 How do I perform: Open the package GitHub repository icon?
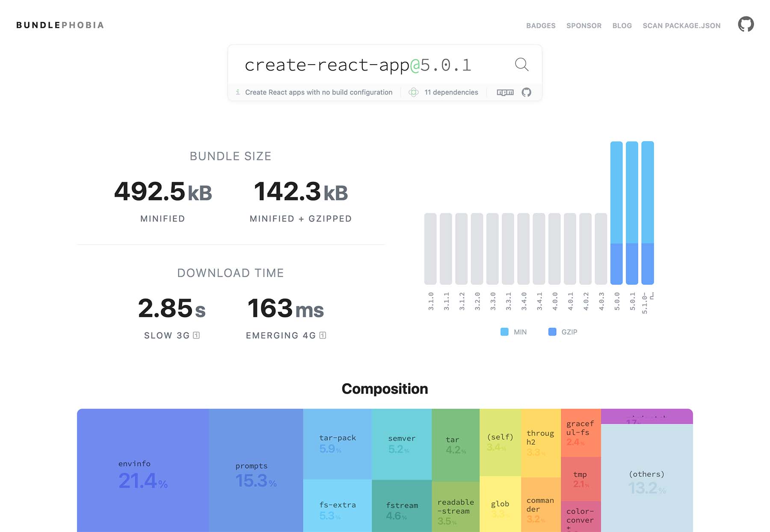[x=527, y=92]
